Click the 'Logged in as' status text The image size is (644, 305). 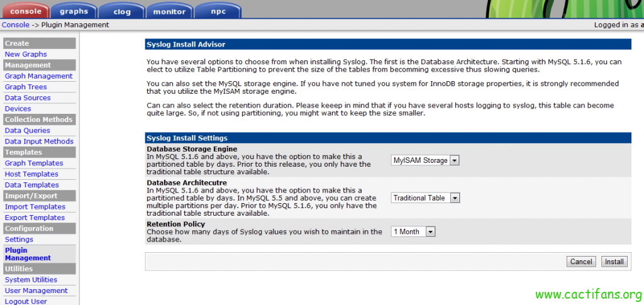click(619, 25)
